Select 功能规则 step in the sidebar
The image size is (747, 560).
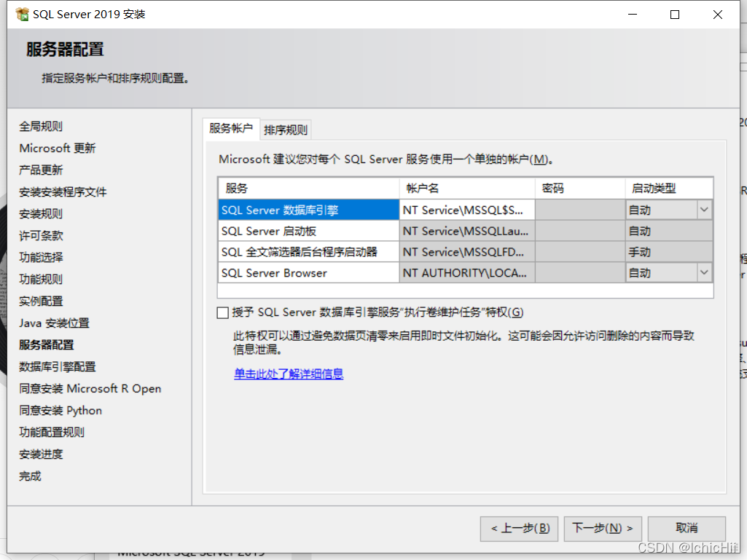click(41, 280)
